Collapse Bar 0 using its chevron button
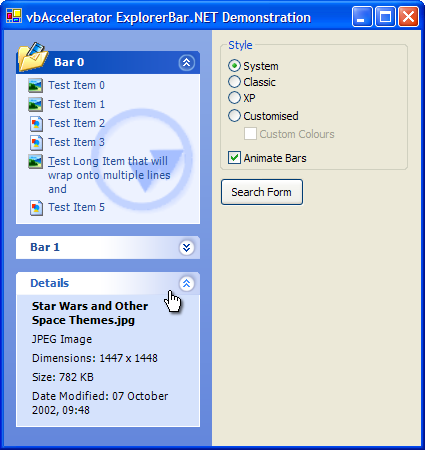The width and height of the screenshot is (425, 450). tap(187, 62)
